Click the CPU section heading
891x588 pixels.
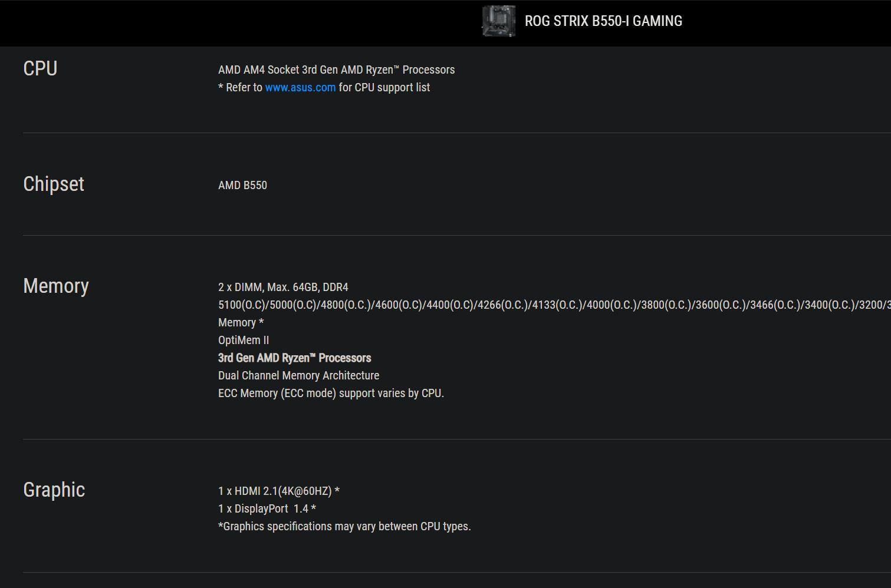40,68
